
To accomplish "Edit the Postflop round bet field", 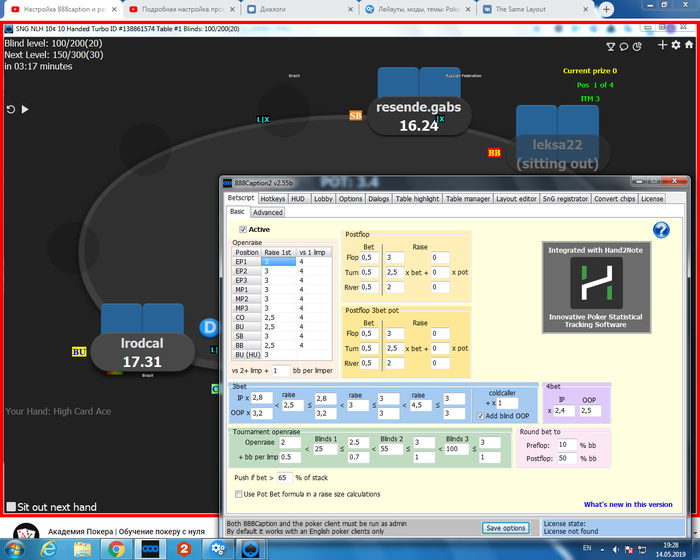I will coord(567,458).
